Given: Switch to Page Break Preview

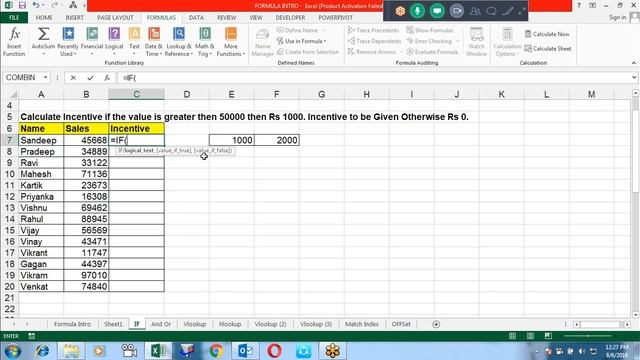Looking at the screenshot, I should (x=548, y=336).
